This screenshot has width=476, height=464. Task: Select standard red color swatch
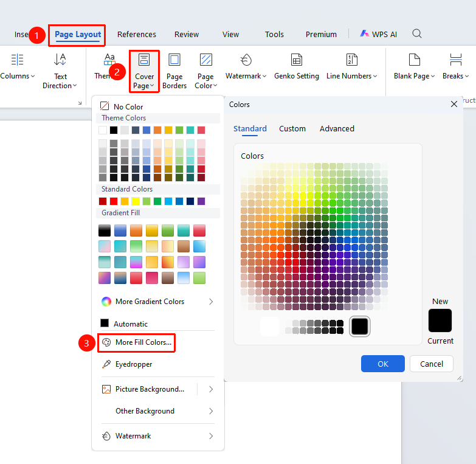114,201
